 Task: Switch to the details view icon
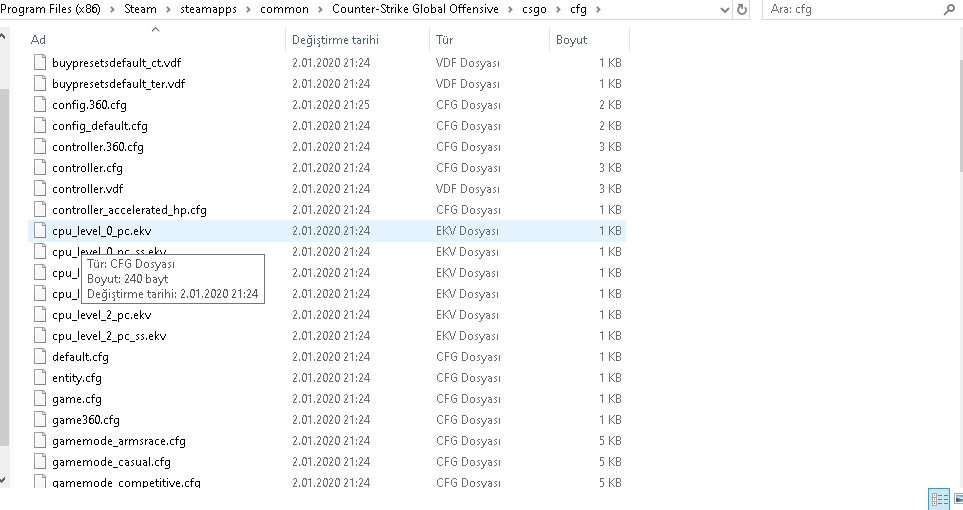[x=939, y=498]
